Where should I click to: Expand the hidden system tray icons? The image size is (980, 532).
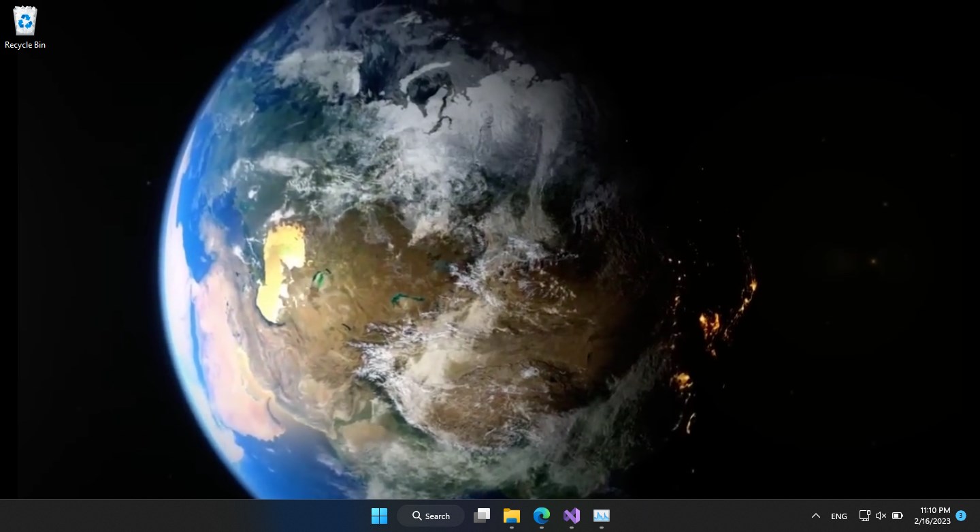(815, 516)
